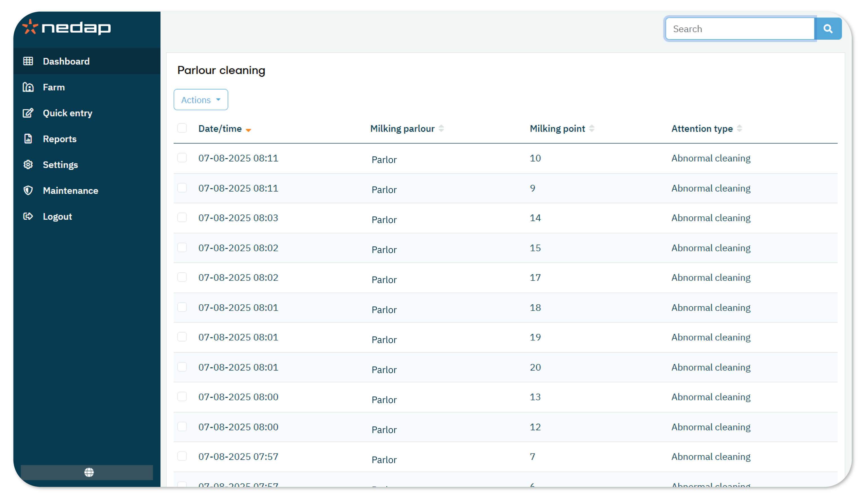
Task: Open the Dashboard menu item
Action: click(87, 61)
